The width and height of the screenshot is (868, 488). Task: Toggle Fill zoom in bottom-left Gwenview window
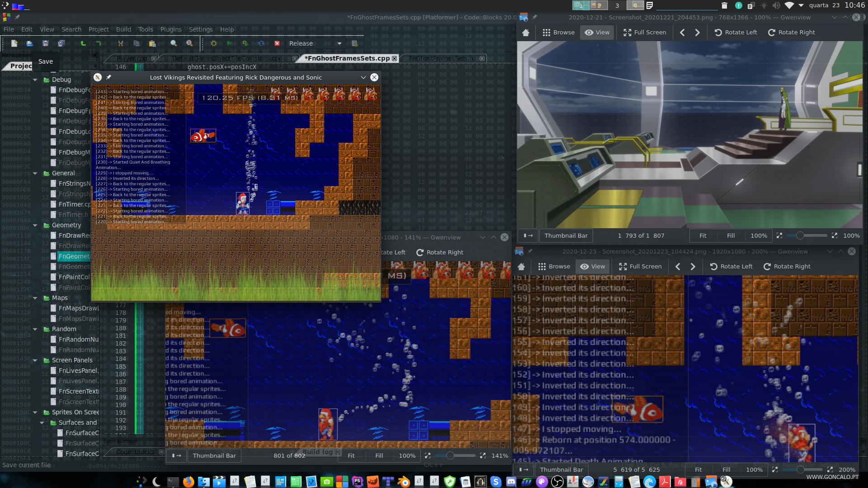pyautogui.click(x=379, y=456)
